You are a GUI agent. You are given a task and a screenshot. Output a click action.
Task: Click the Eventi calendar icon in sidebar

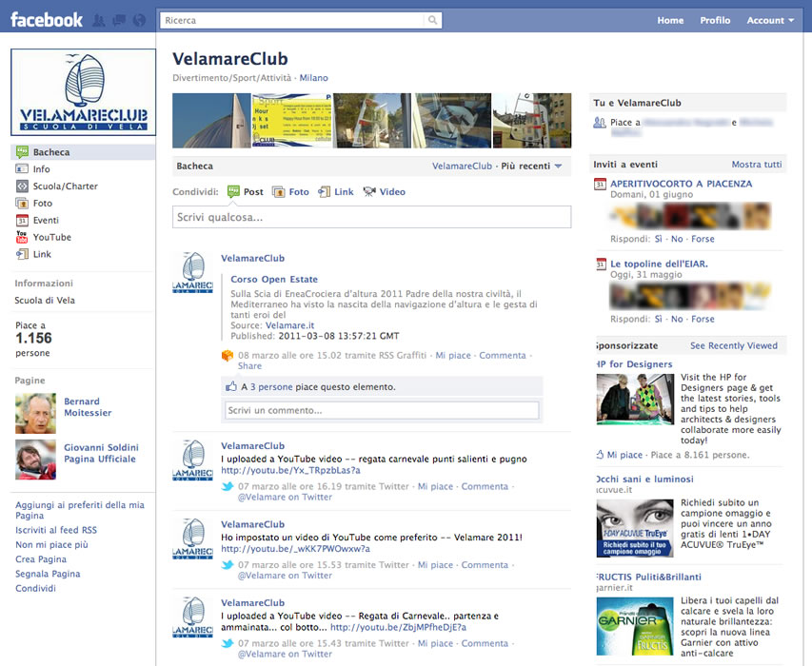[22, 220]
